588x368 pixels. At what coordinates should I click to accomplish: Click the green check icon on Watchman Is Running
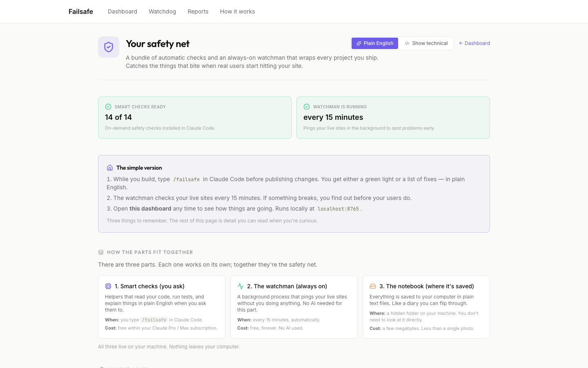coord(307,107)
